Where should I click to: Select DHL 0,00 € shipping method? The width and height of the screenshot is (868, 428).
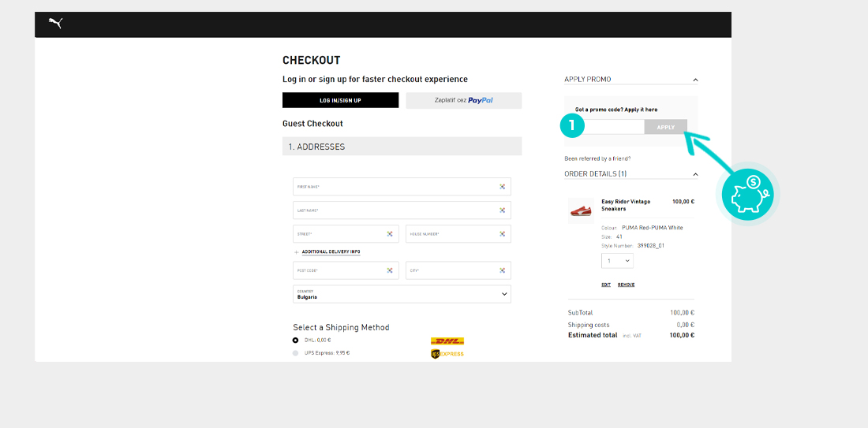(x=296, y=340)
